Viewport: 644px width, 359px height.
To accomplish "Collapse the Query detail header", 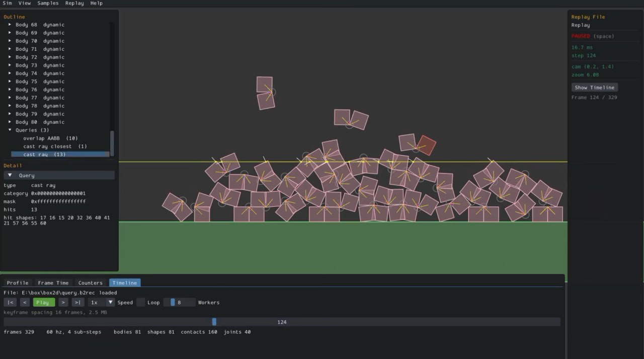I will [59, 175].
